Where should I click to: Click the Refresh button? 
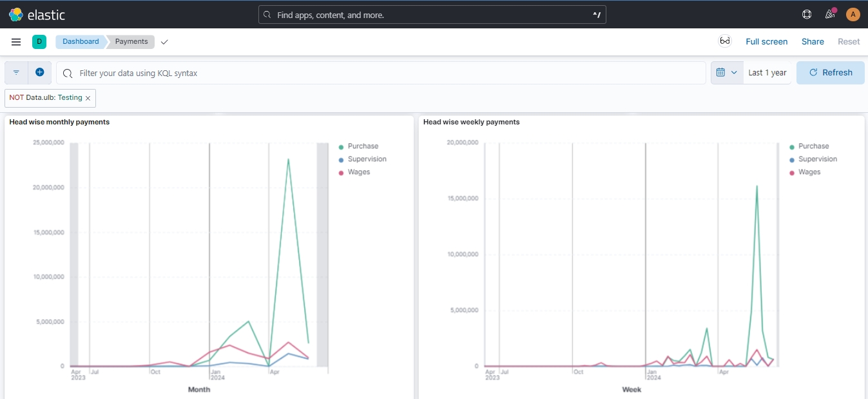click(x=830, y=73)
